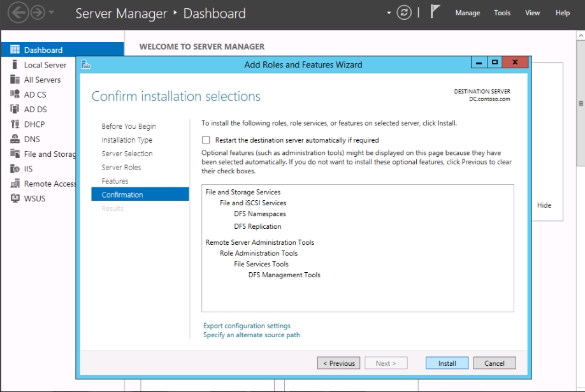Select the DNS role icon

coord(15,139)
